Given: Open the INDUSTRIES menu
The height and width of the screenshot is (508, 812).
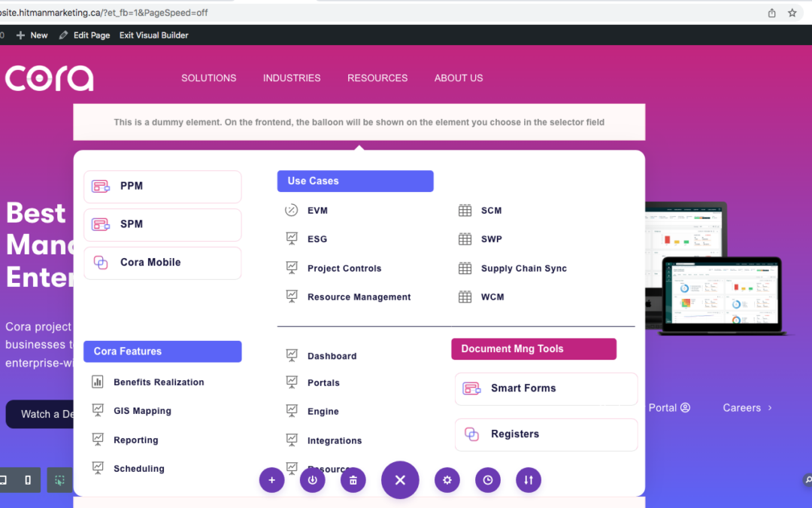Looking at the screenshot, I should point(292,78).
